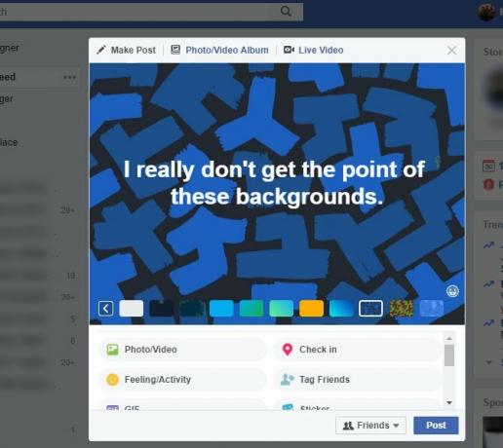The width and height of the screenshot is (503, 448).
Task: Select the light blue background swatch
Action: pos(221,309)
